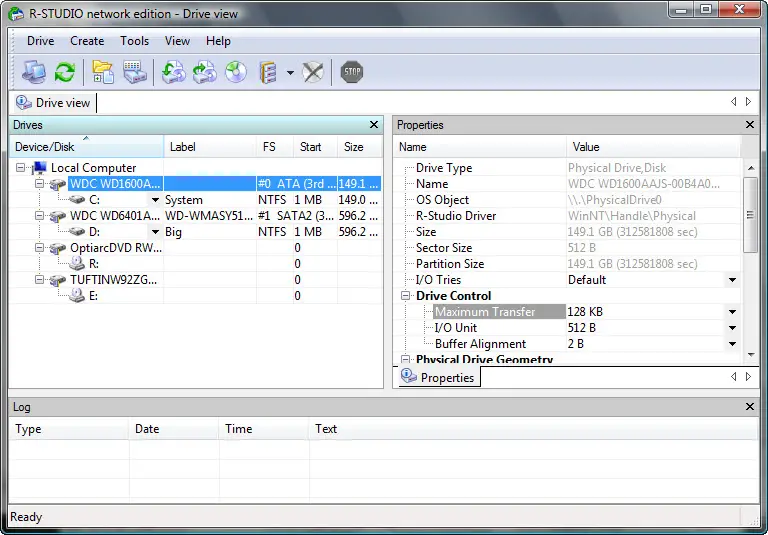Collapse the Local Computer tree node
Viewport: 768px width, 535px height.
[x=21, y=168]
